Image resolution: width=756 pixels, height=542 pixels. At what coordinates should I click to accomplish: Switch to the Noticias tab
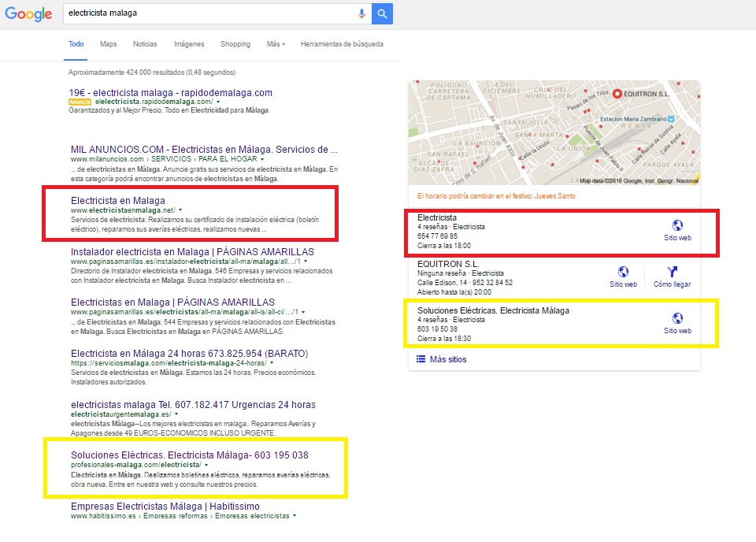tap(145, 44)
